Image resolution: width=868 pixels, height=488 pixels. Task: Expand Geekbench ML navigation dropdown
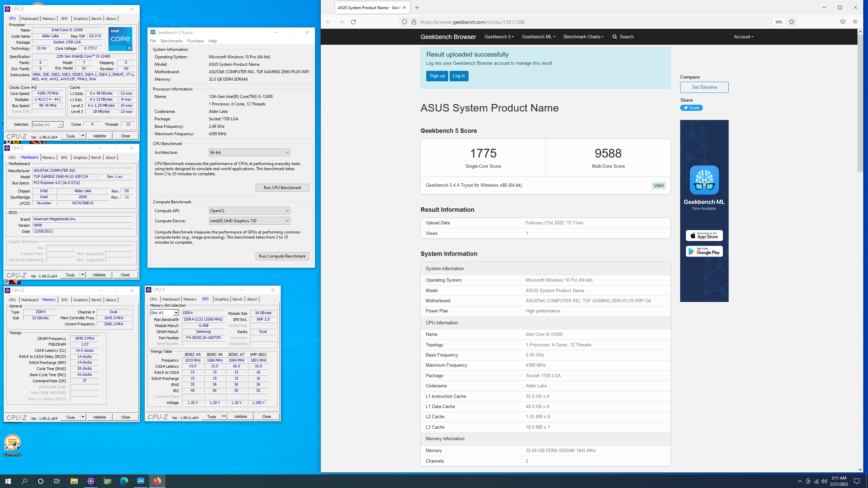pos(538,37)
